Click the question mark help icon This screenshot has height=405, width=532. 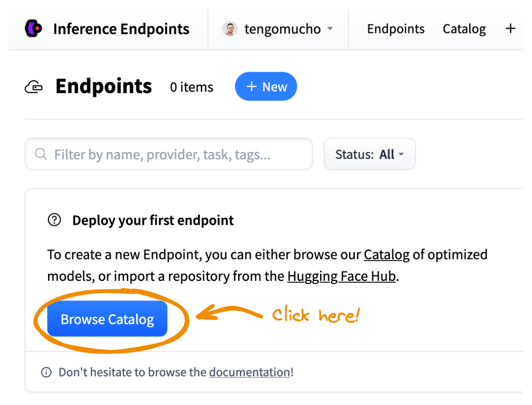point(54,220)
